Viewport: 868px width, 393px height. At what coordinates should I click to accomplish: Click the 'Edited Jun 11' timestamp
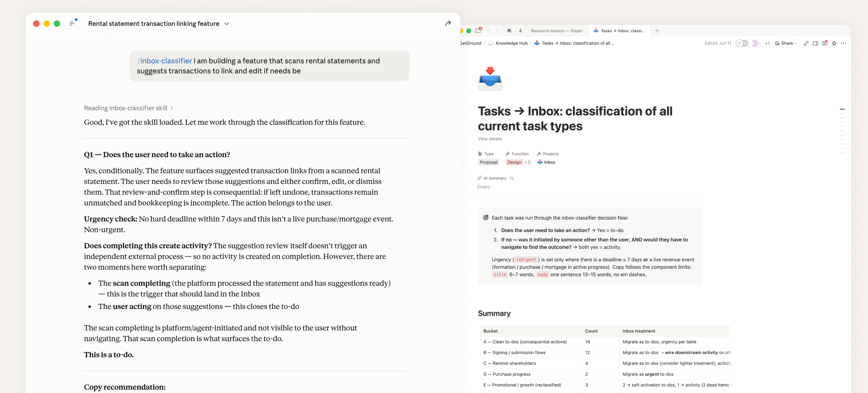(x=718, y=43)
